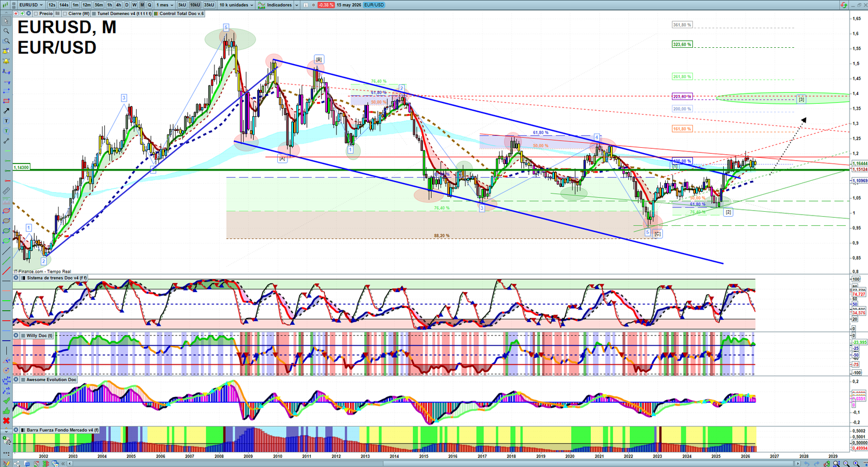Select the green speech bubble text tool

7,131
